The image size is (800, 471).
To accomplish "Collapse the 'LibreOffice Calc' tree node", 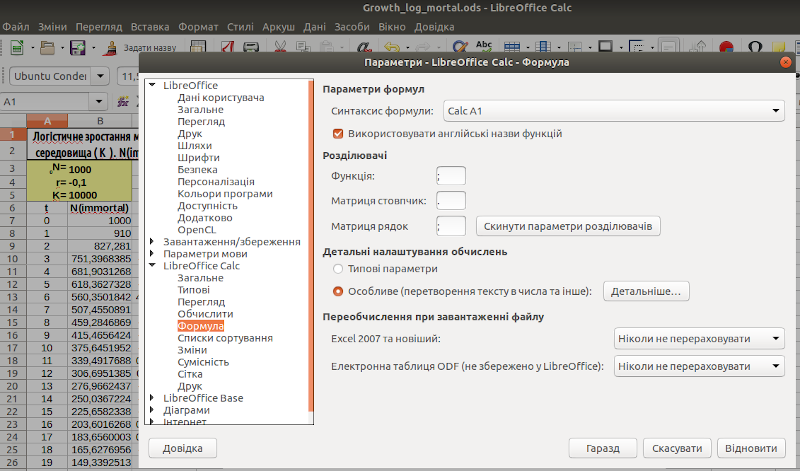I will 152,265.
